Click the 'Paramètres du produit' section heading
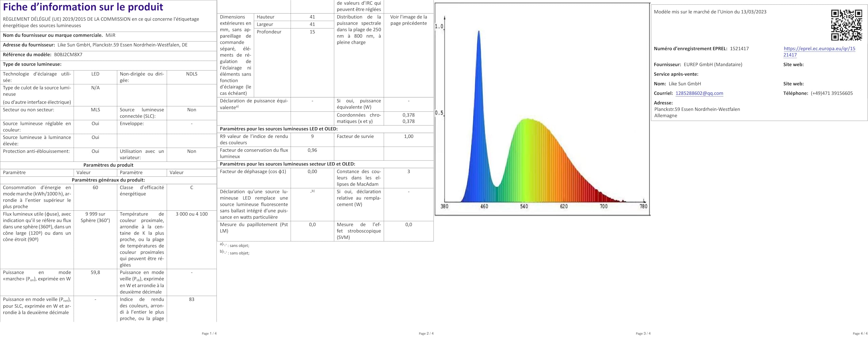 (x=108, y=165)
